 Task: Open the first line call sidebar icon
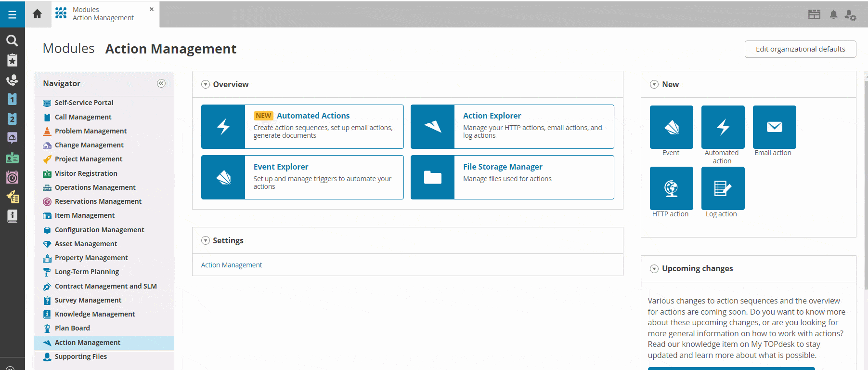[x=12, y=80]
